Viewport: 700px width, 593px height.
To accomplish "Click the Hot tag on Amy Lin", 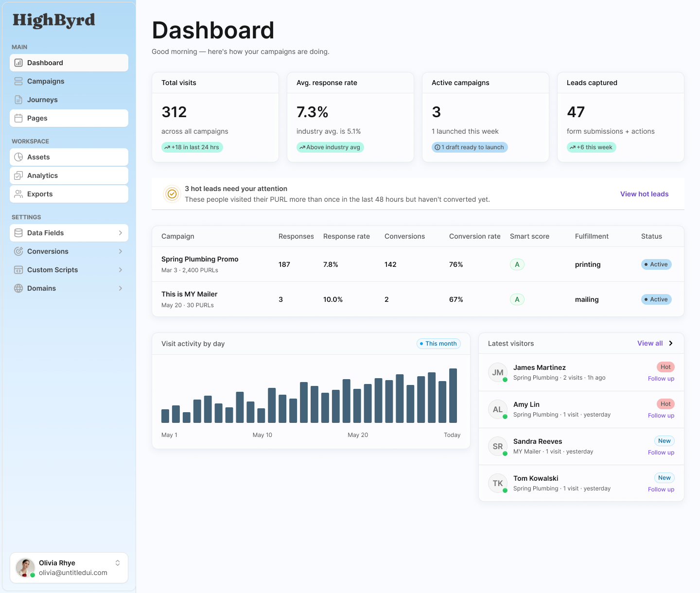I will pyautogui.click(x=665, y=404).
